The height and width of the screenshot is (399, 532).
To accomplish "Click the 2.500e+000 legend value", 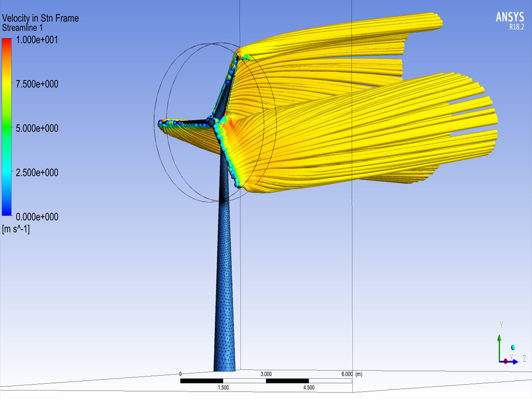I will coord(37,172).
